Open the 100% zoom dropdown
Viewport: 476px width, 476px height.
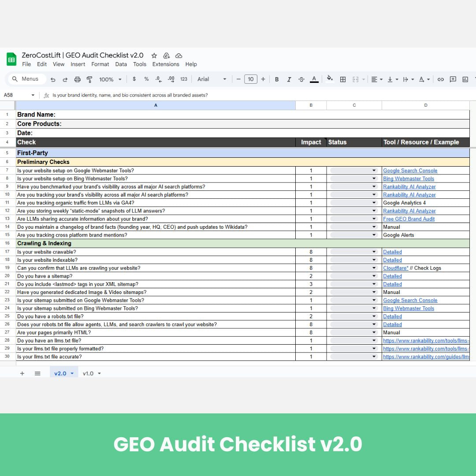tap(110, 79)
